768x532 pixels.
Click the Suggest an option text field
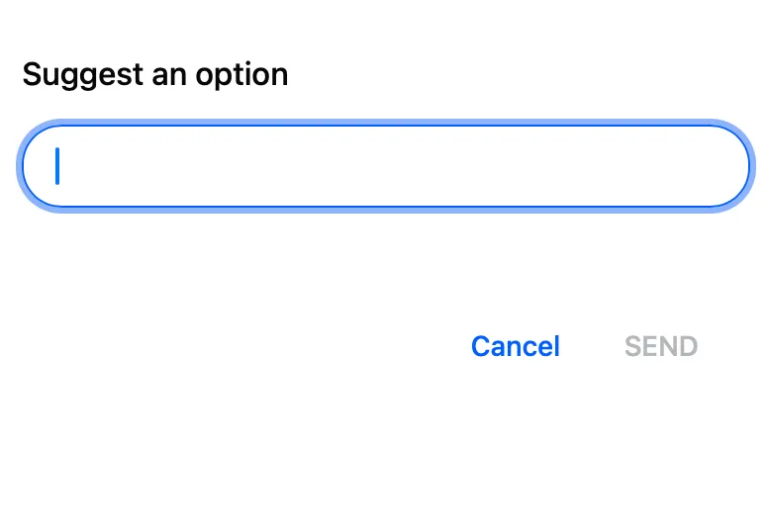click(x=384, y=166)
